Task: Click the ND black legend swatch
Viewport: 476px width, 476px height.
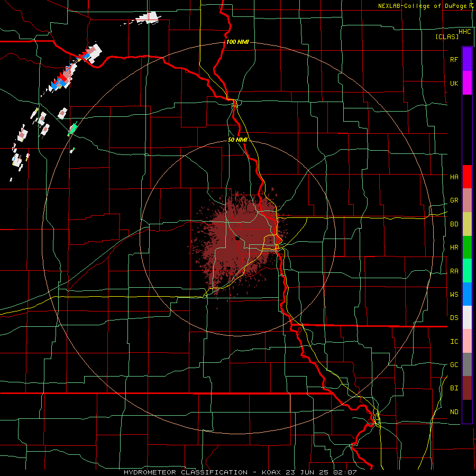Action: [x=467, y=411]
